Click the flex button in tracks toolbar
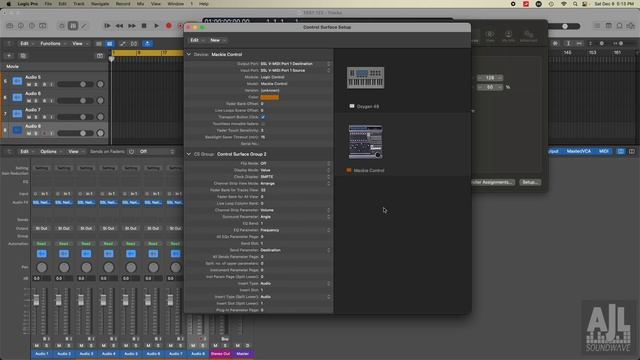This screenshot has width=640, height=360. coord(134,44)
